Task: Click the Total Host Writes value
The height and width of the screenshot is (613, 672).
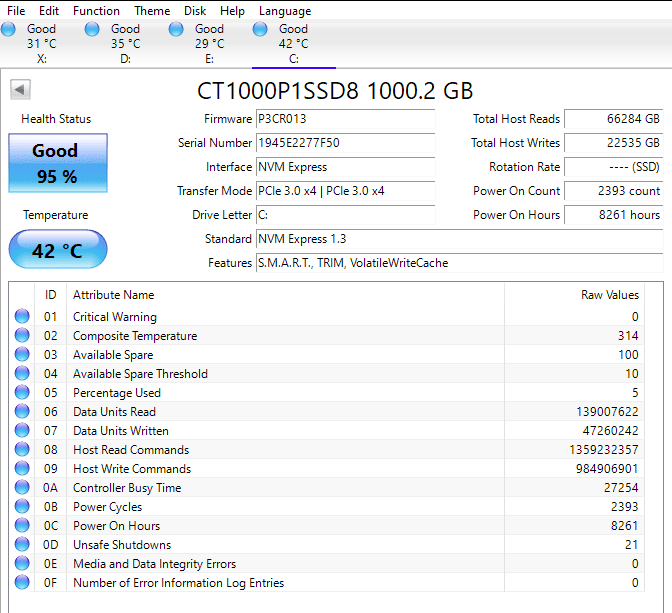Action: 613,143
